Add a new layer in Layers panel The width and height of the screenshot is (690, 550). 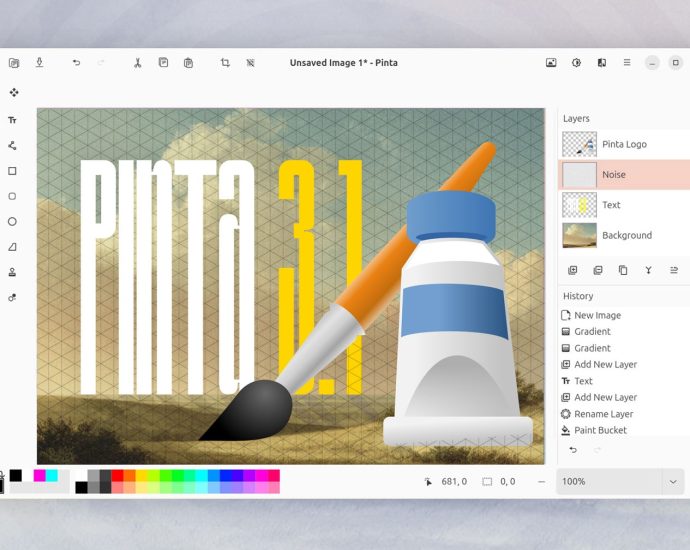click(573, 270)
